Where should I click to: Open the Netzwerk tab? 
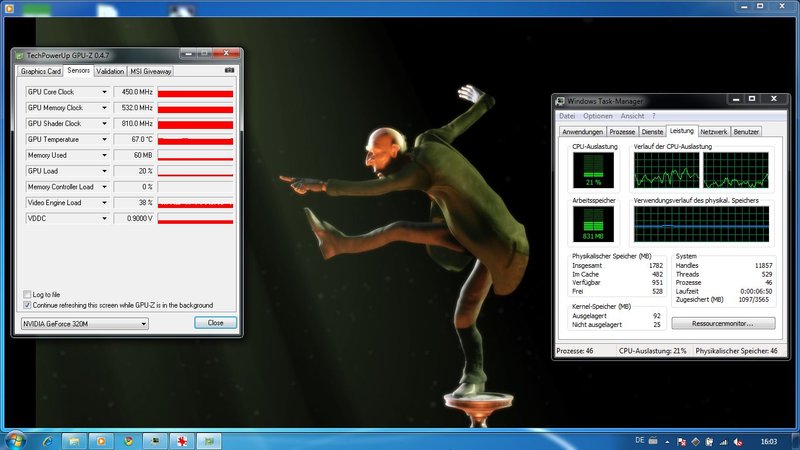point(713,132)
